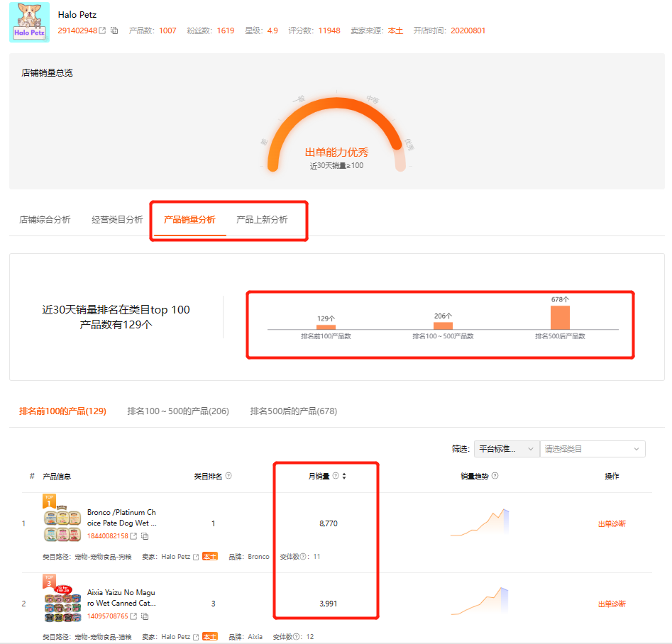672x644 pixels.
Task: Click category path 宠物-宠物食品-狗粮
Action: (103, 557)
